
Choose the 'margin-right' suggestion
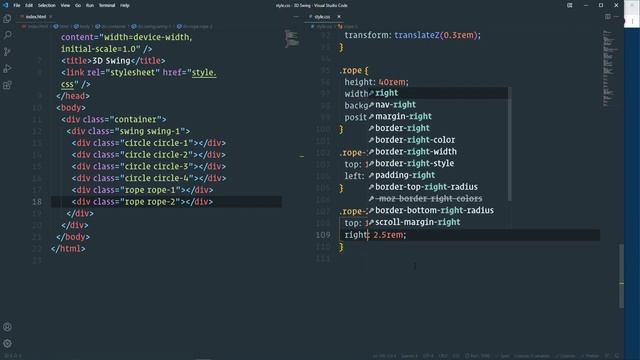pyautogui.click(x=438, y=117)
